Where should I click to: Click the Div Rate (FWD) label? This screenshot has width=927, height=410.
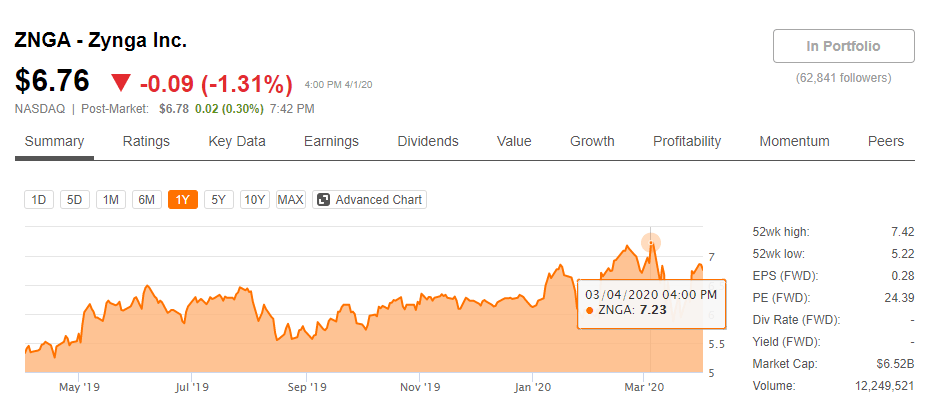pyautogui.click(x=796, y=320)
